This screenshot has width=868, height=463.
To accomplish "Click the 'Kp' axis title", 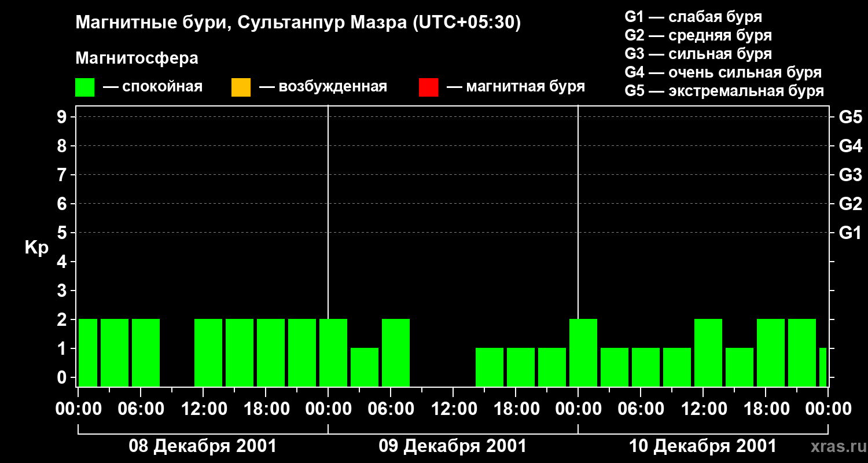I will coord(36,248).
